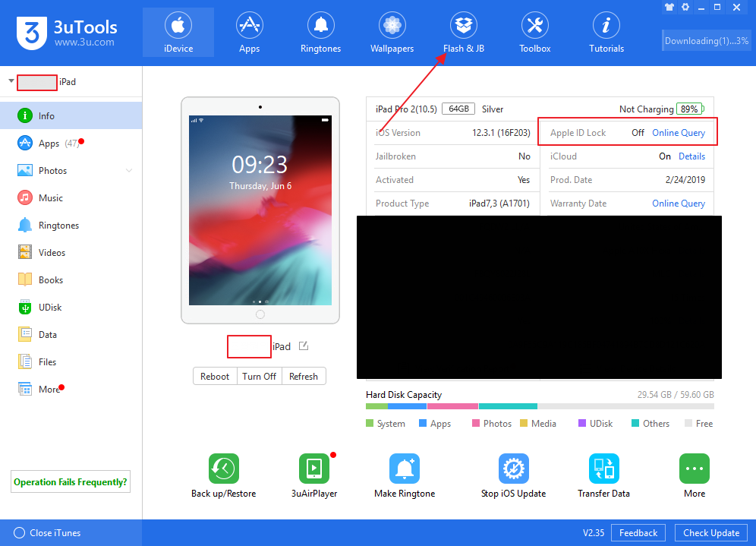This screenshot has height=546, width=756.
Task: Select UDisk in the sidebar
Action: pyautogui.click(x=71, y=308)
